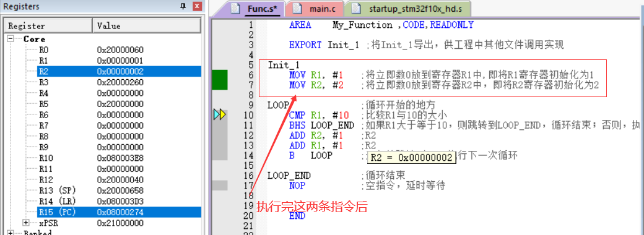Select the R14 (LR) register row
The height and width of the screenshot is (235, 644).
pyautogui.click(x=119, y=202)
